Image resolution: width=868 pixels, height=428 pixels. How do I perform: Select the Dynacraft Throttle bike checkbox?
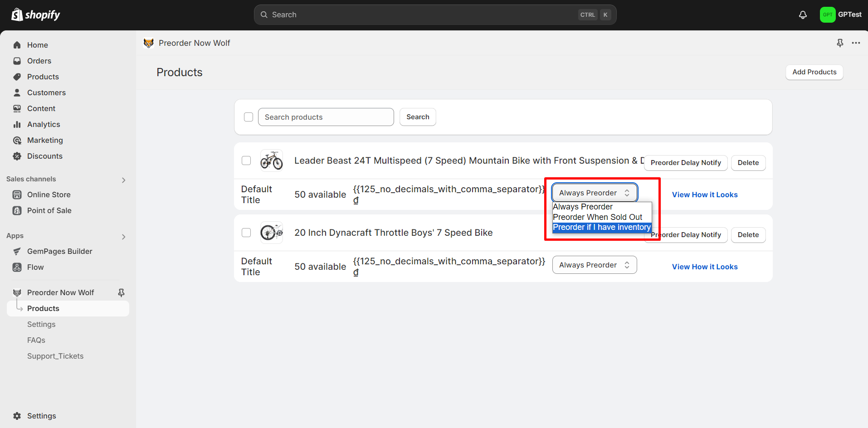246,233
